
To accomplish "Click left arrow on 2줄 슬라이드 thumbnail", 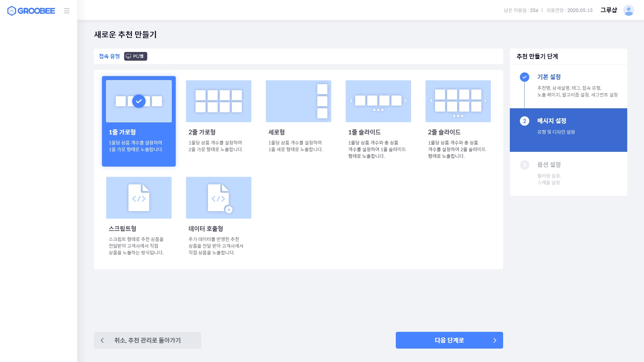I will pyautogui.click(x=431, y=101).
